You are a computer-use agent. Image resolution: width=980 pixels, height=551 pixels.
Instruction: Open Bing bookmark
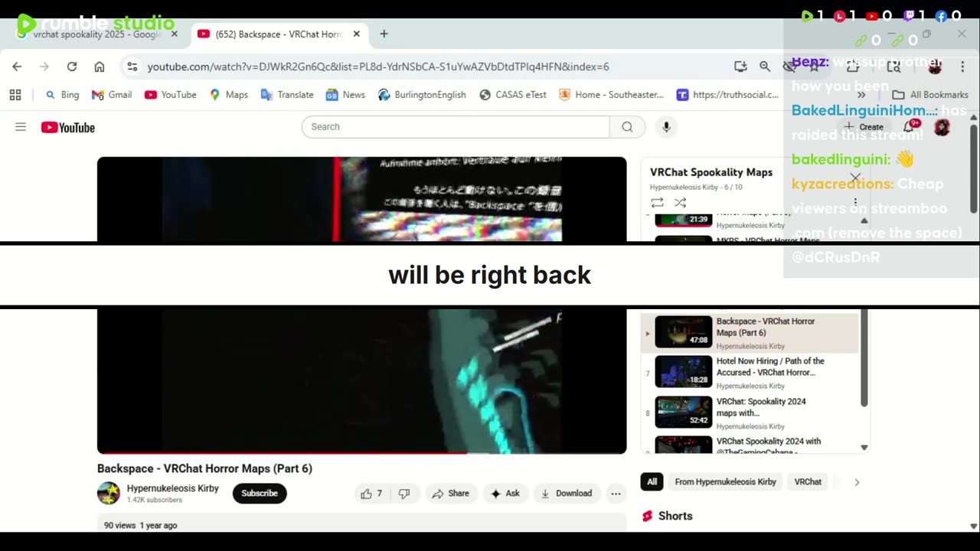coord(62,95)
